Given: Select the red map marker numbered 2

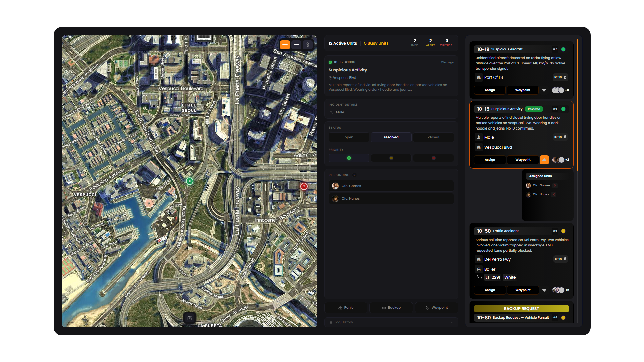Looking at the screenshot, I should [304, 186].
